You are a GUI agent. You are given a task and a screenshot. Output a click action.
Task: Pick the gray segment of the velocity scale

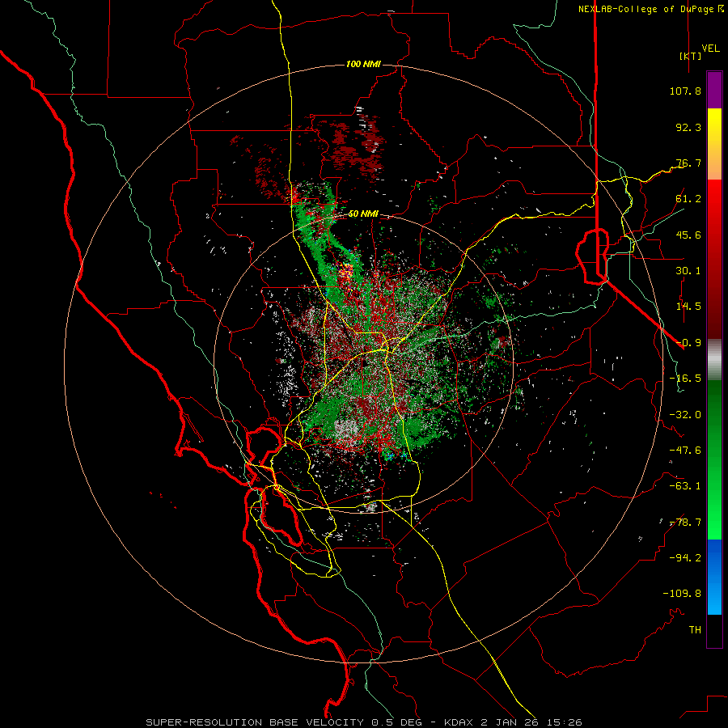714,360
